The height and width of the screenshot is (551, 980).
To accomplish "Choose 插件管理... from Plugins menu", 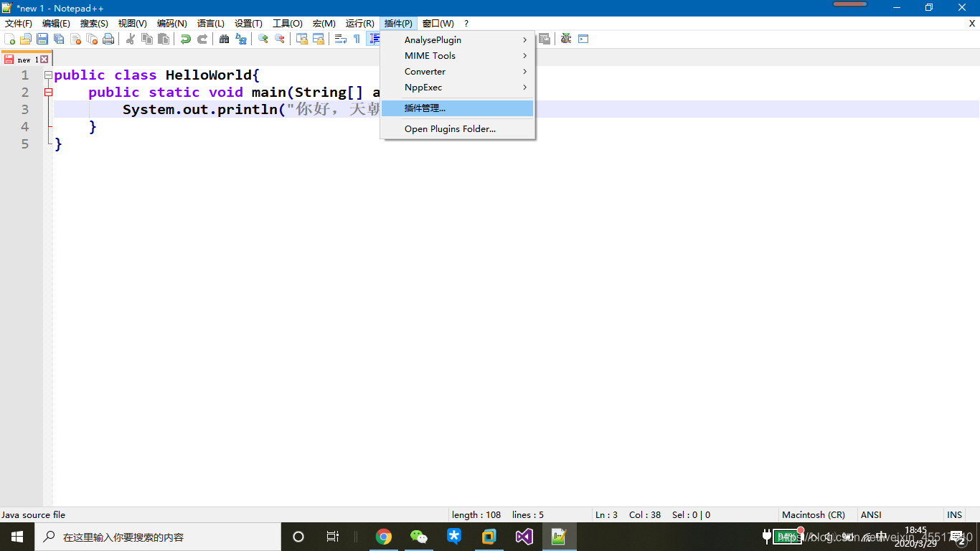I will (458, 108).
